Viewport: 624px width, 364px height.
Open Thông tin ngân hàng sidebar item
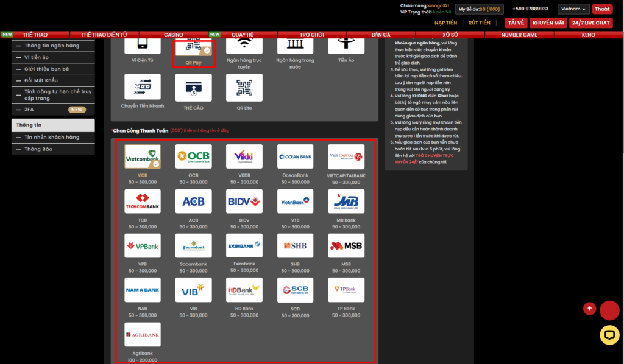pyautogui.click(x=53, y=46)
